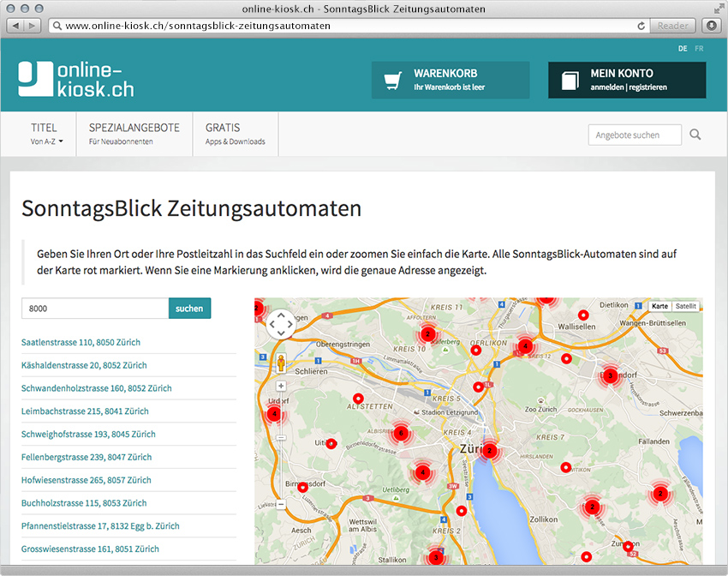Click the shopping cart icon

click(392, 81)
